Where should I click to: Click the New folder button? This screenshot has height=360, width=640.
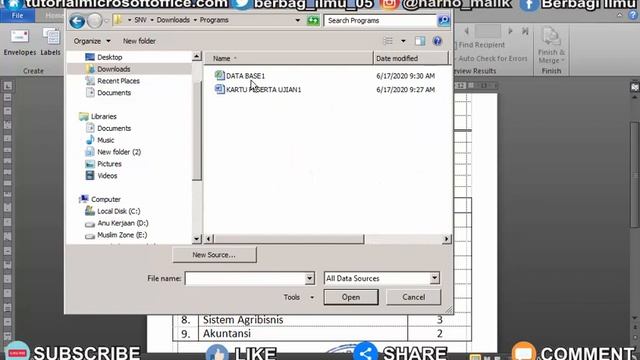click(x=139, y=41)
